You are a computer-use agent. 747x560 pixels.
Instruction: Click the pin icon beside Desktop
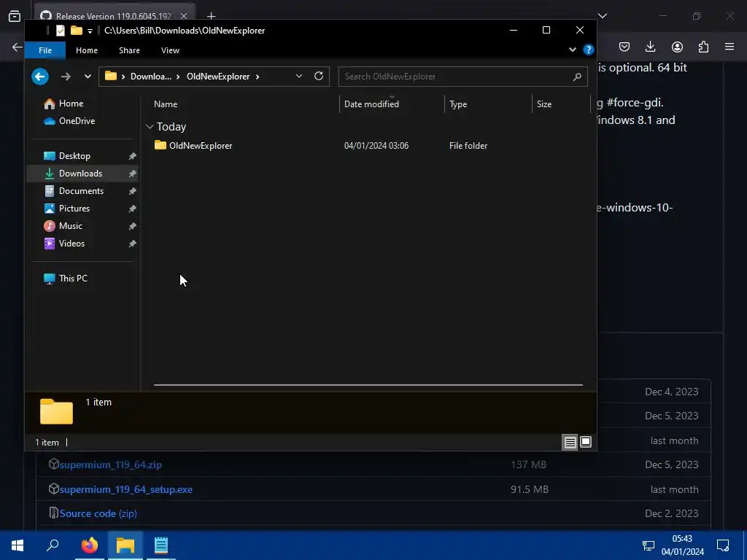[x=133, y=156]
